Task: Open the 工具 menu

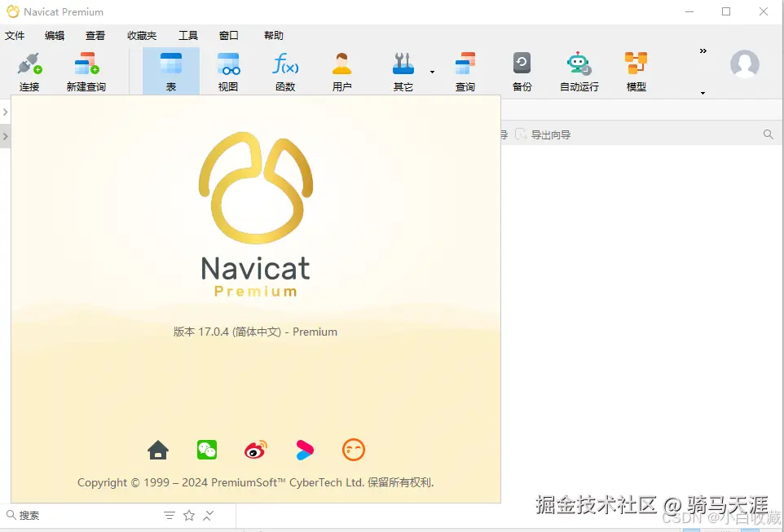Action: (x=188, y=36)
